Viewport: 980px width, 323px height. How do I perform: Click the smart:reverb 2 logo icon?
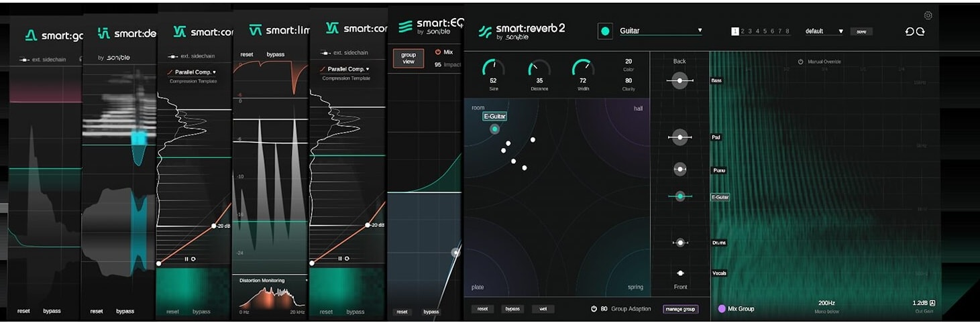(485, 31)
